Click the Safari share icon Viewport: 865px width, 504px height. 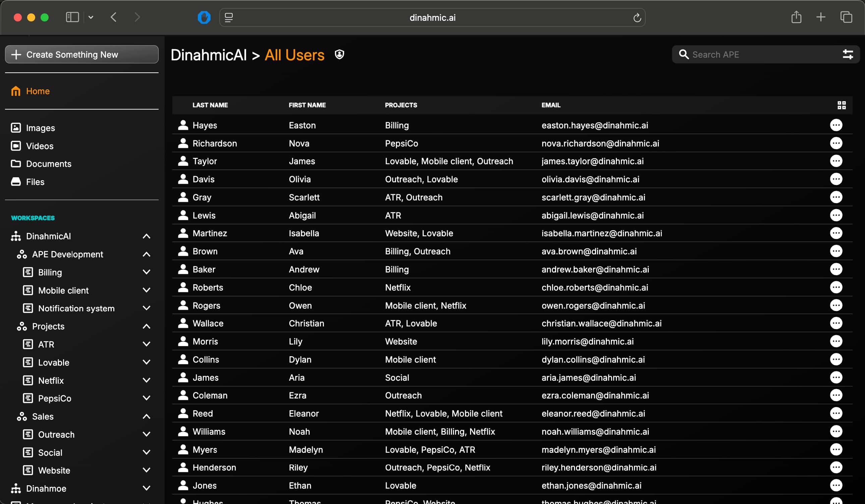(x=796, y=17)
